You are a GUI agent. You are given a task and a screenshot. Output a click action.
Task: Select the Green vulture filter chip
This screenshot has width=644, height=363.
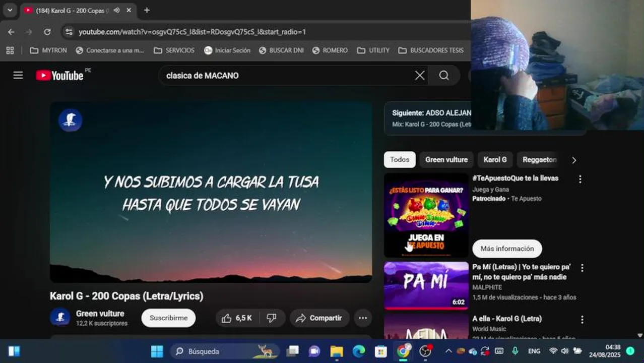(x=446, y=160)
